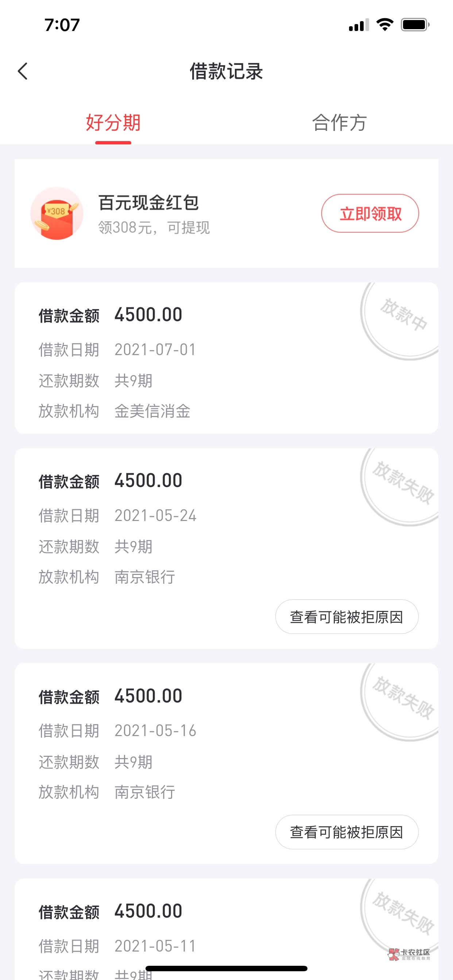Tap the red envelope ¥308 icon

coord(57,213)
